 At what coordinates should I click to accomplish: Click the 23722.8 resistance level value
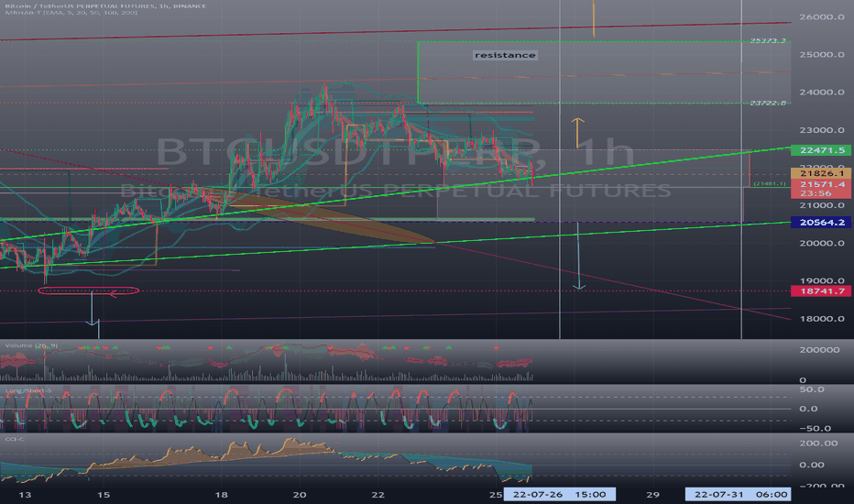click(767, 103)
